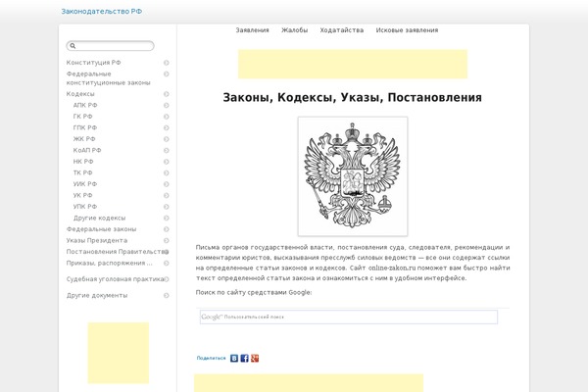This screenshot has height=392, width=588.
Task: Go to Законодательство РФ home link
Action: click(x=102, y=11)
